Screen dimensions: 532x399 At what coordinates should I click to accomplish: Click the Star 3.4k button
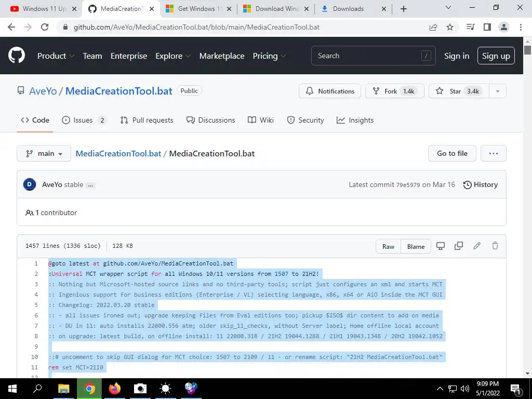[x=459, y=91]
